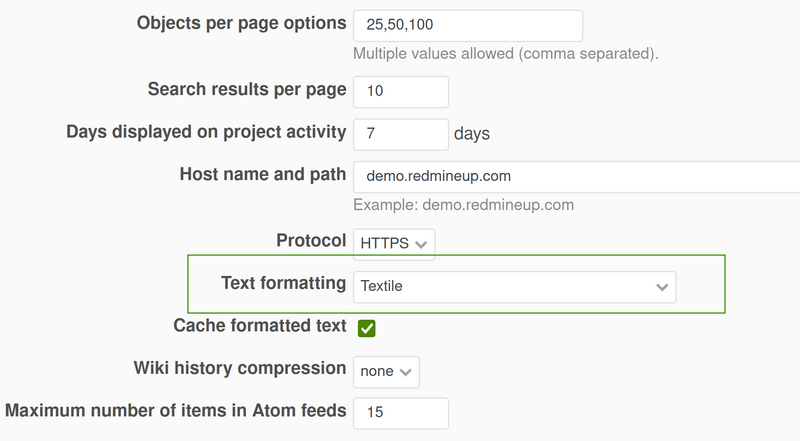The width and height of the screenshot is (800, 441).
Task: Click the host name input containing demo.redmineup.com
Action: (x=575, y=176)
